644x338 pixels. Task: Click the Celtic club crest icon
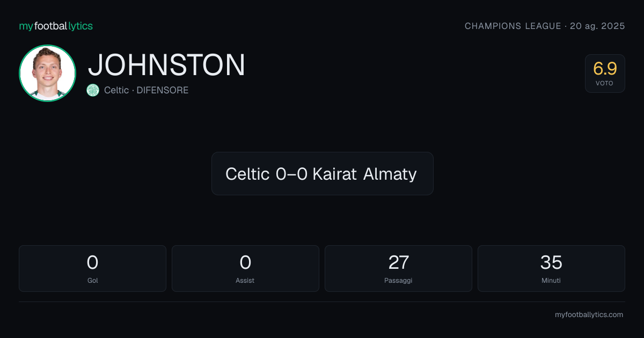pyautogui.click(x=93, y=90)
